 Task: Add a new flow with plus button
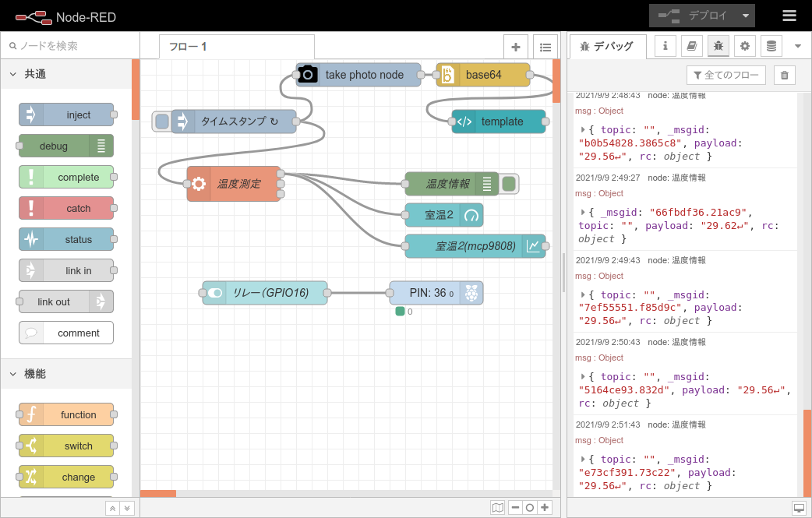pos(516,47)
